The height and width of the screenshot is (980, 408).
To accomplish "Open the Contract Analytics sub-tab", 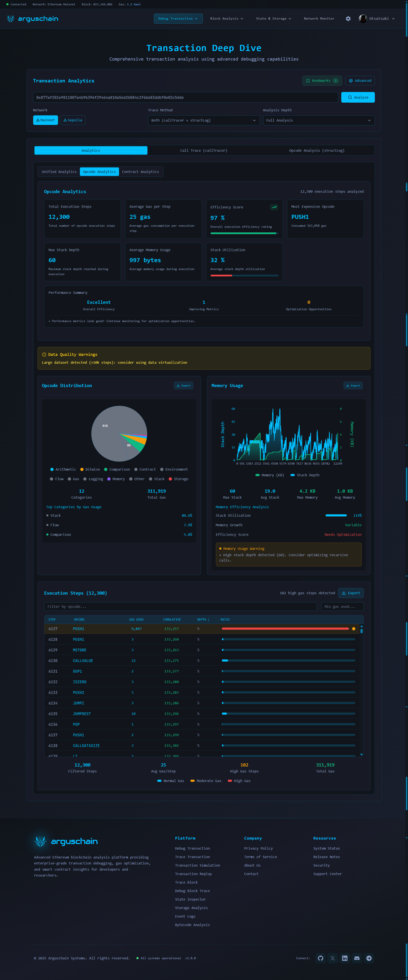I will click(140, 172).
